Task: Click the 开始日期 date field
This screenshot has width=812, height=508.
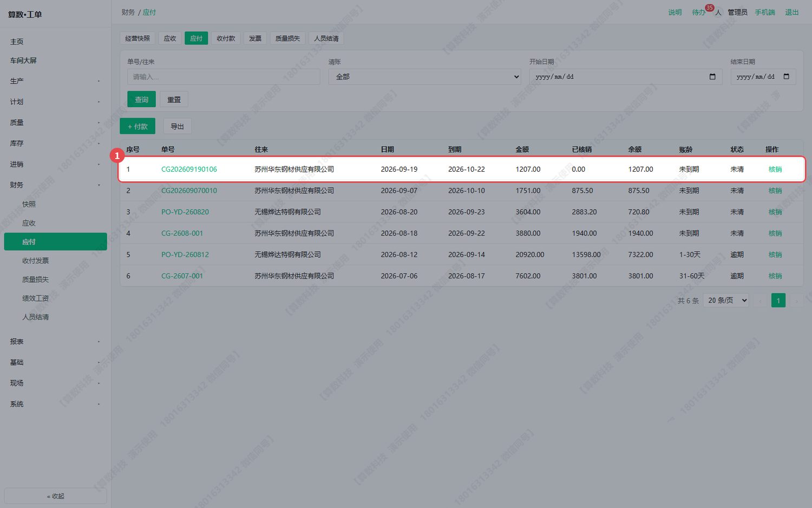Action: click(626, 77)
